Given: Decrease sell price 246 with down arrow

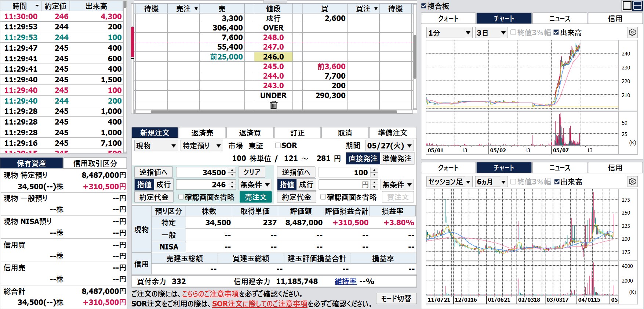Looking at the screenshot, I should tap(232, 187).
